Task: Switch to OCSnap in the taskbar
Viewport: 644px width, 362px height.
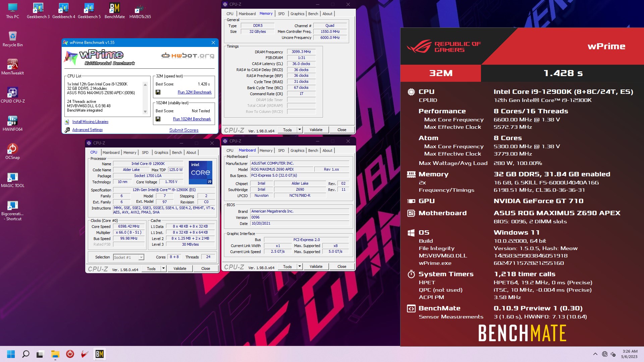Action: [x=70, y=354]
